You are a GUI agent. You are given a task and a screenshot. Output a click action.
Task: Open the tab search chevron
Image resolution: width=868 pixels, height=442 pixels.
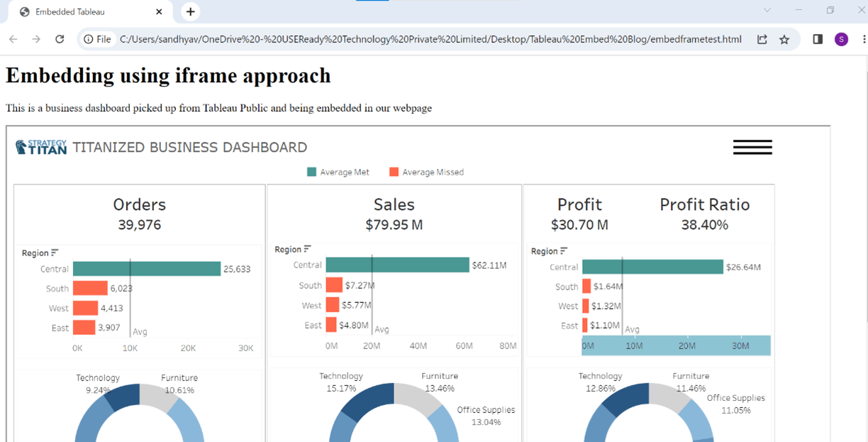(767, 10)
